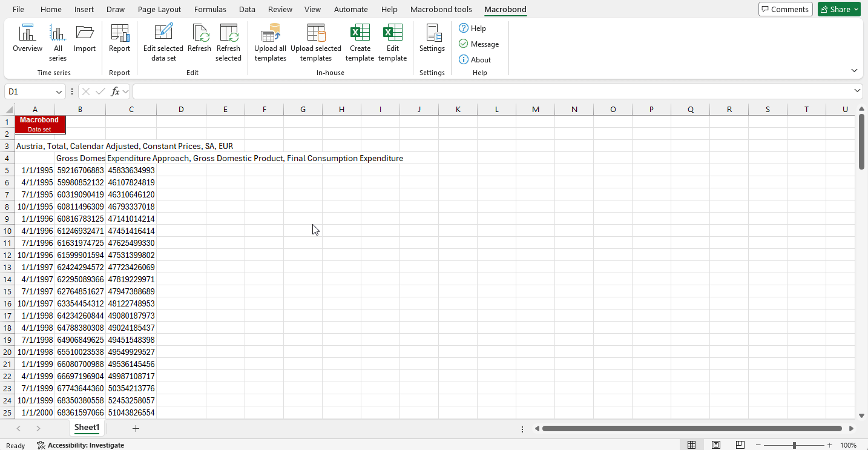Click the zoom slider handle

[794, 445]
